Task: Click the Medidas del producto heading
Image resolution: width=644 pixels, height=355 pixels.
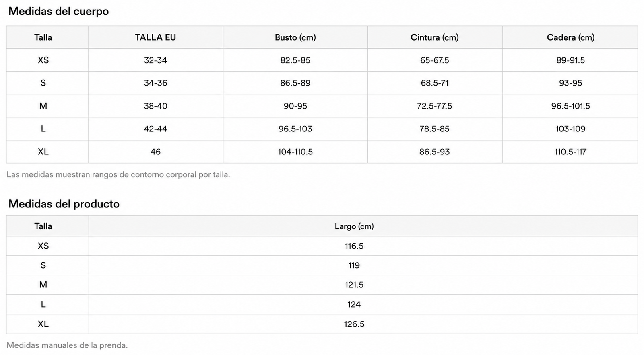Action: coord(64,204)
